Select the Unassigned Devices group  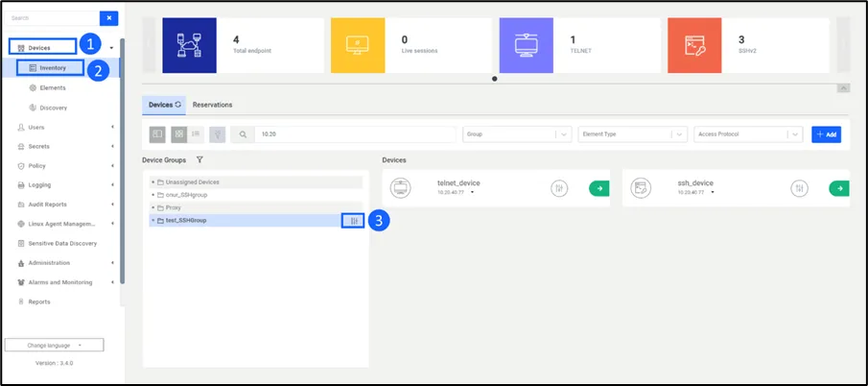(256, 182)
